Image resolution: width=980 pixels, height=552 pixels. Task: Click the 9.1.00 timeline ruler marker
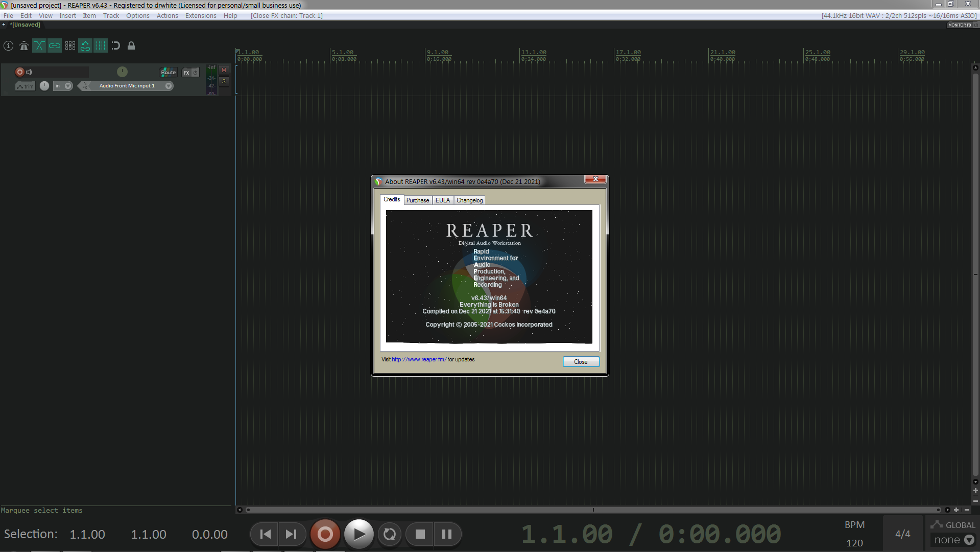click(438, 52)
